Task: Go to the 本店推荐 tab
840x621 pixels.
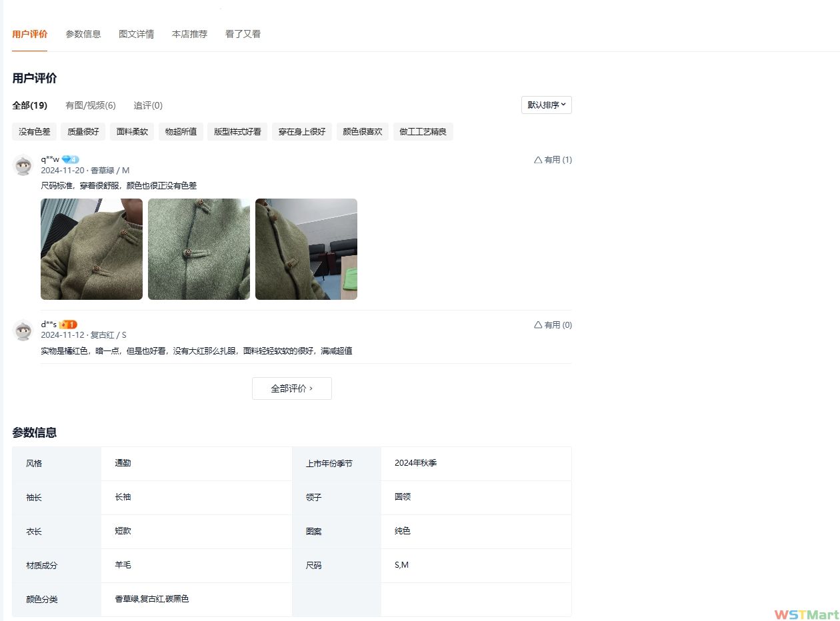Action: point(189,34)
